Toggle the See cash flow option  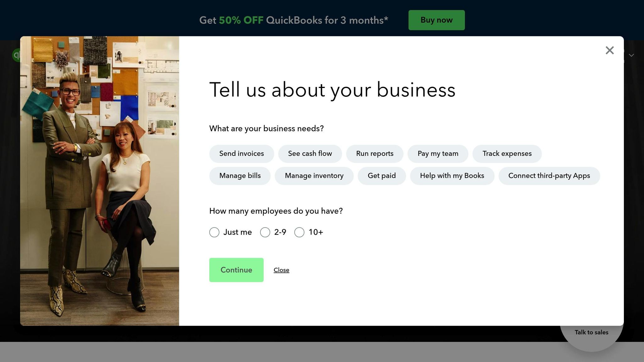310,154
